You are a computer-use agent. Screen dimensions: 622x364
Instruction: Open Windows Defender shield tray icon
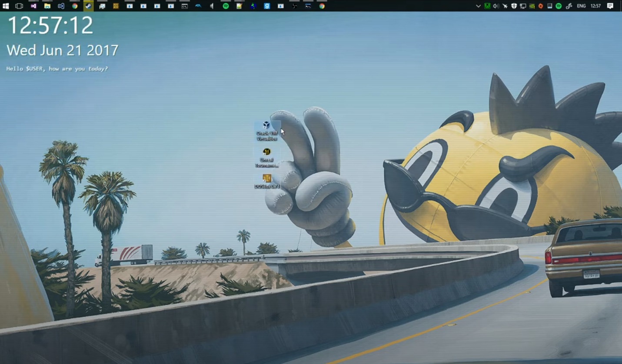coord(514,6)
